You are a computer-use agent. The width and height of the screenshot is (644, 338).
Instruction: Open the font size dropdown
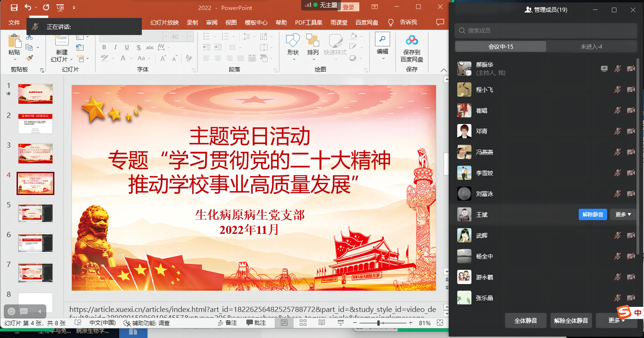point(190,37)
